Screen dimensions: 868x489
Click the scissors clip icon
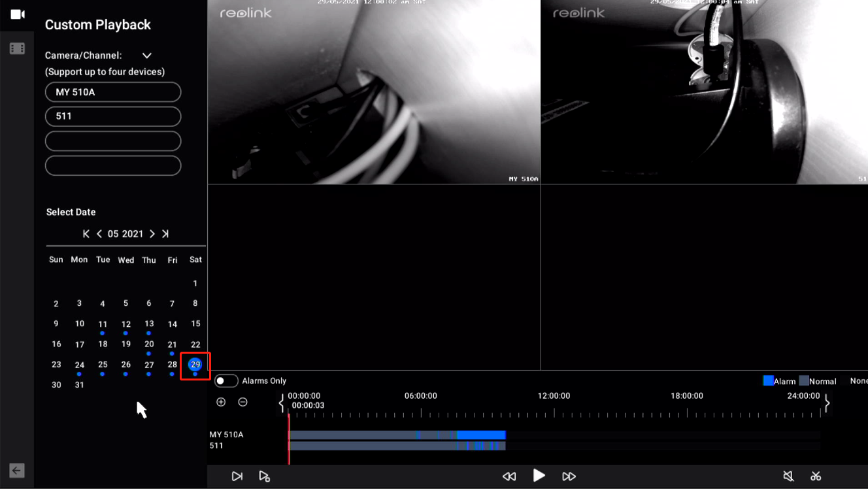click(816, 476)
